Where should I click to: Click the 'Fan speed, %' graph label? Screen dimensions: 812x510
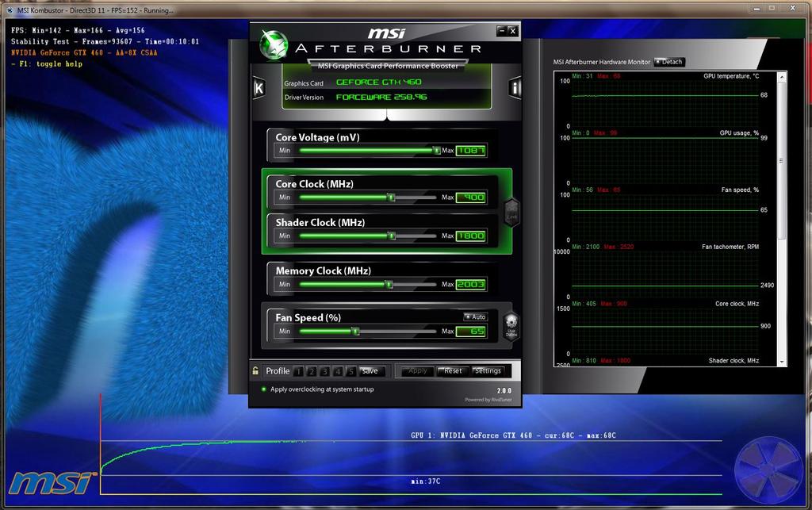[x=740, y=190]
